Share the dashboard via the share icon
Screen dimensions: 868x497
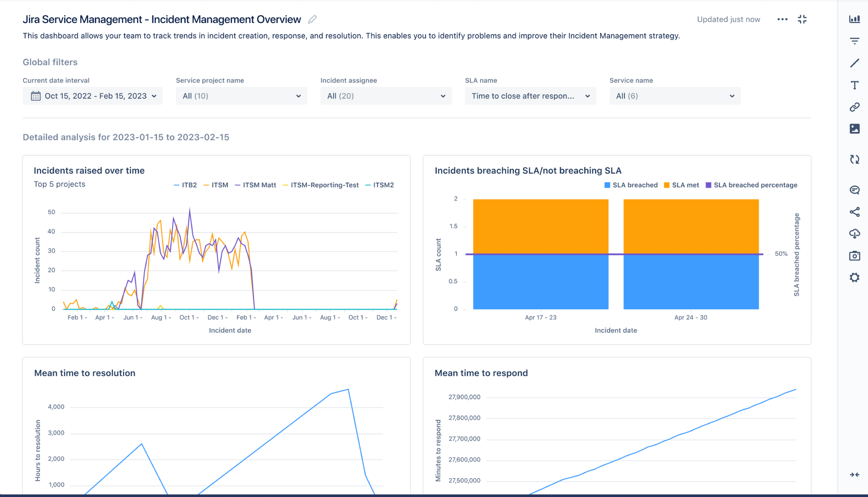click(855, 212)
